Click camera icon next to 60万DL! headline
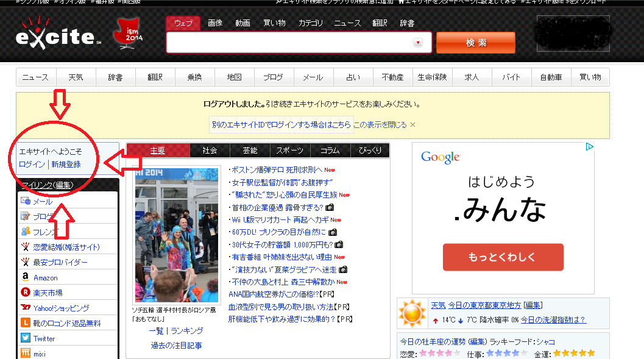644x359 pixels. pos(333,232)
